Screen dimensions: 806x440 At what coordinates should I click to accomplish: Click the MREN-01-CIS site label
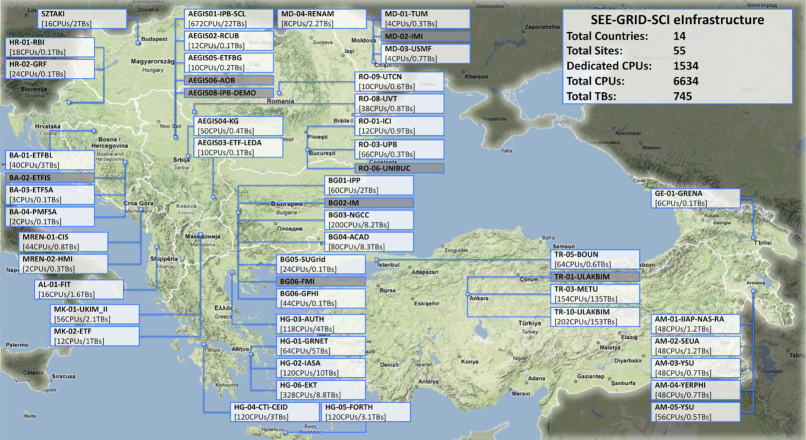[x=64, y=242]
